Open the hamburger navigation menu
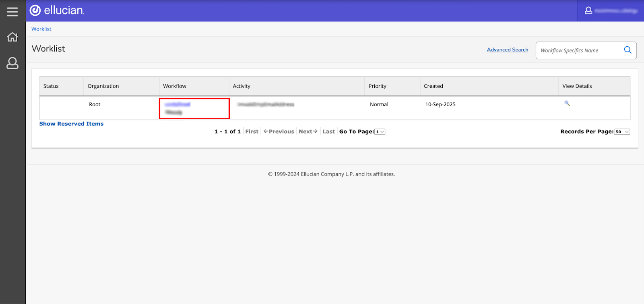This screenshot has height=304, width=644. click(x=12, y=12)
